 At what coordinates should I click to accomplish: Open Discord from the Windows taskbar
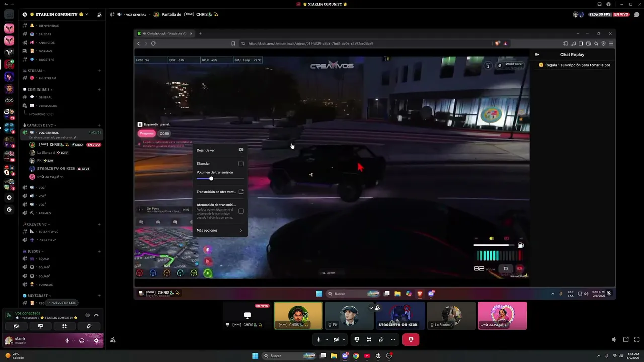(x=345, y=356)
